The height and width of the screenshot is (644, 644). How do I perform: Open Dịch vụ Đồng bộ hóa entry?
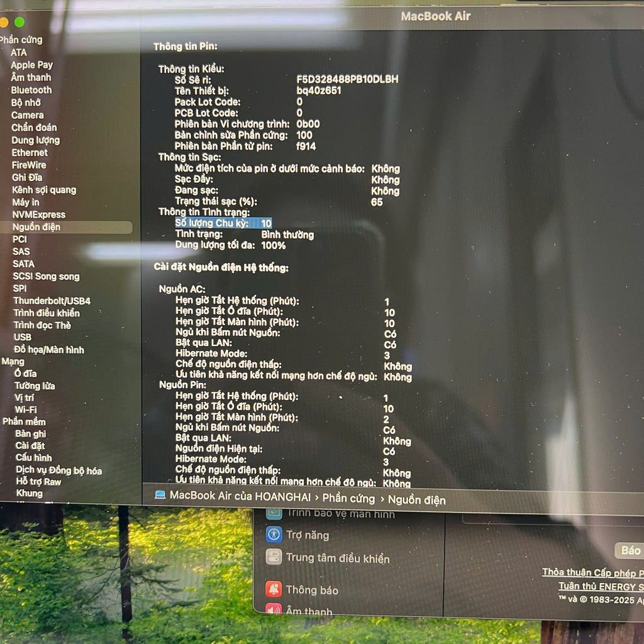click(x=58, y=470)
